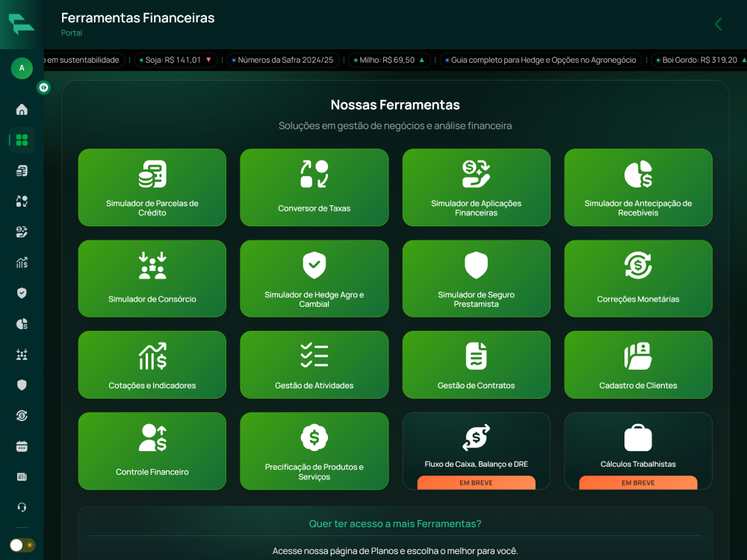Open Simulador de Parcelas de Crédito
The height and width of the screenshot is (560, 747).
pos(152,187)
